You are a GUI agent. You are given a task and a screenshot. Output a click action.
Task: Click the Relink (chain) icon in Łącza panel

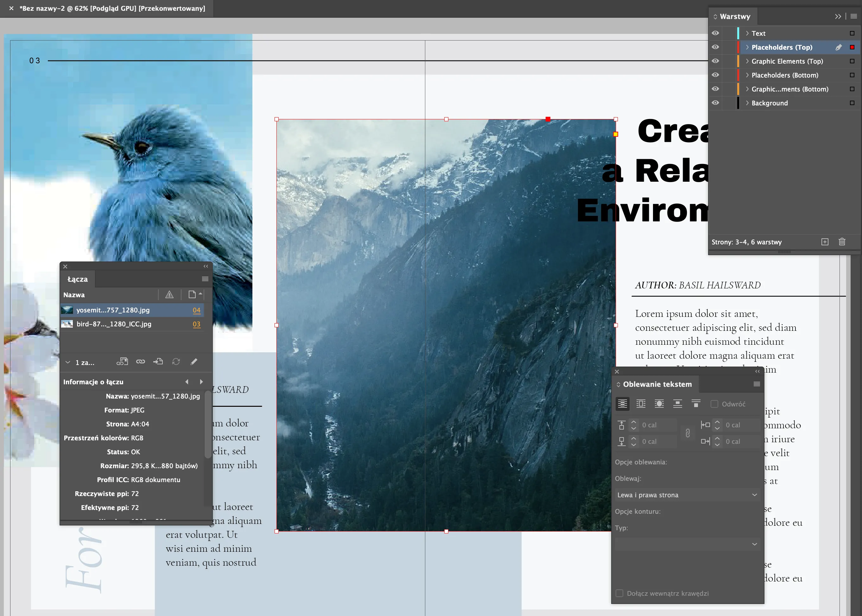coord(140,361)
